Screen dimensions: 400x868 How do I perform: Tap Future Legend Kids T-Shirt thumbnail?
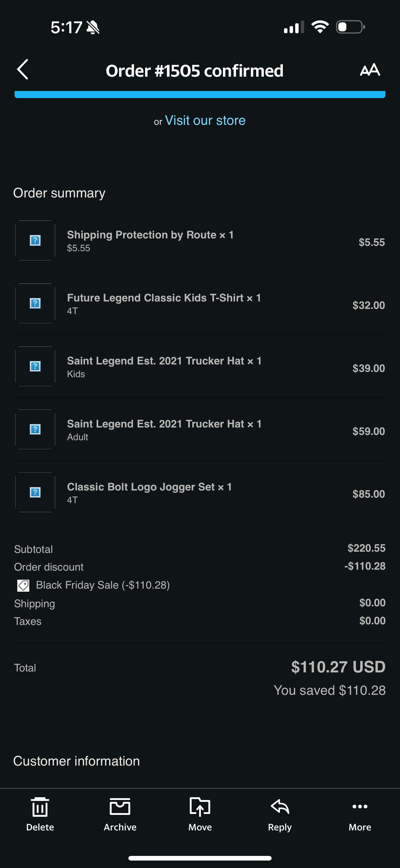tap(35, 304)
